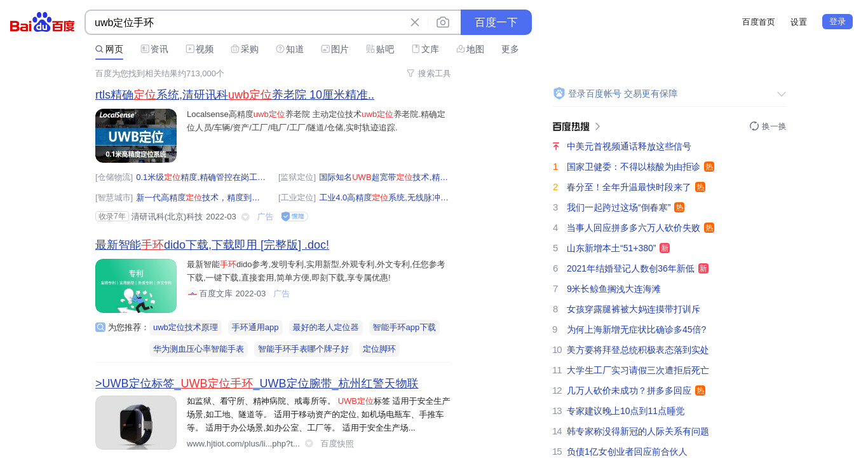Click 登录百度帐号 交易更有保障 link
Screen dimensions: 868x463
pos(623,93)
